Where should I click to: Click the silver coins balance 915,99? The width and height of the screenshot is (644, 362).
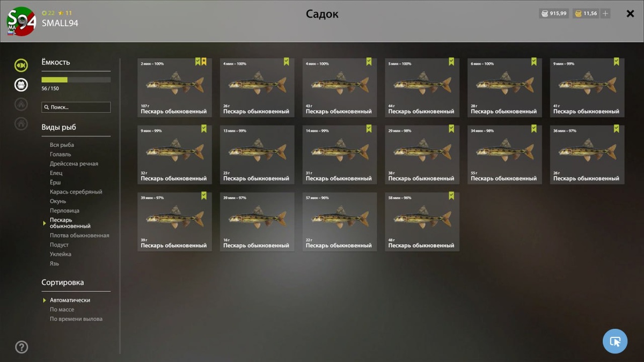click(x=554, y=13)
